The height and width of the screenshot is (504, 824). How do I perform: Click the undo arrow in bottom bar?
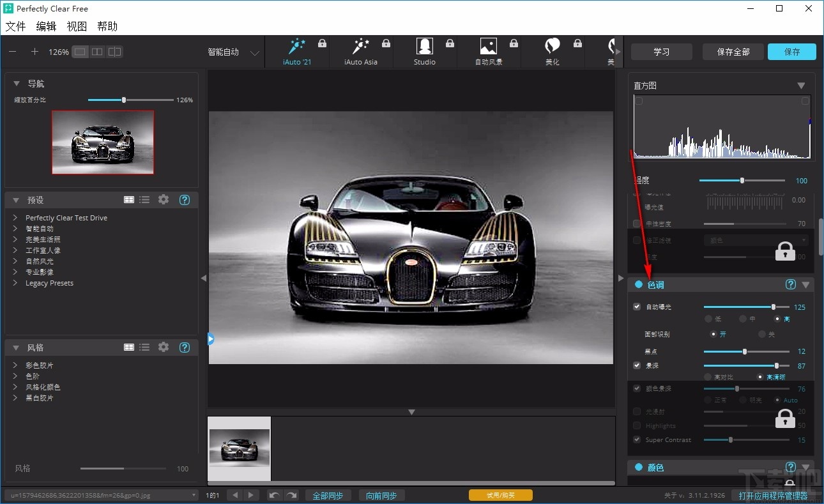[274, 495]
